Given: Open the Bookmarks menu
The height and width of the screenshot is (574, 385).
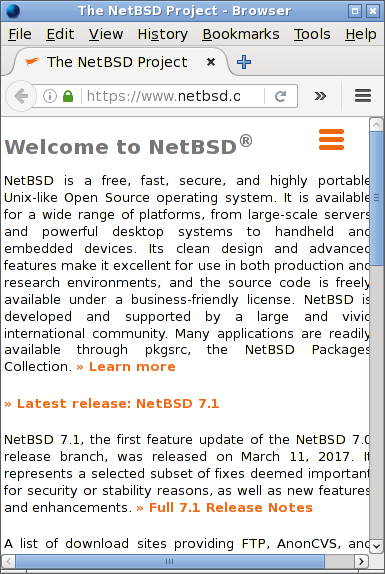Looking at the screenshot, I should pos(241,34).
